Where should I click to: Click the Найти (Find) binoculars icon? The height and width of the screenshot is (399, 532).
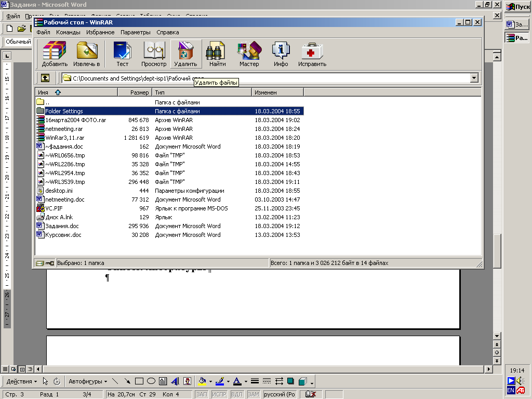point(217,54)
